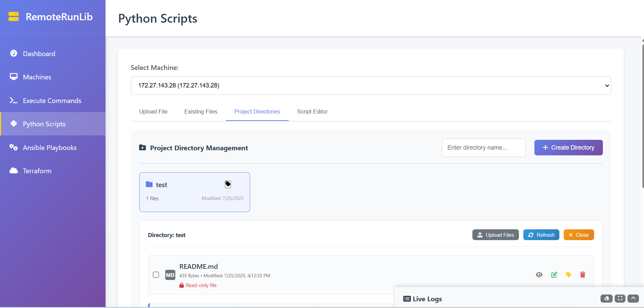Expand Live Logs to fullscreen
Image resolution: width=644 pixels, height=308 pixels.
click(x=620, y=299)
